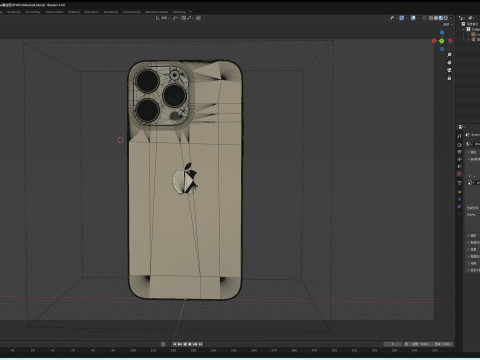Switch viewport shading to wireframe
The width and height of the screenshot is (480, 360).
431,18
